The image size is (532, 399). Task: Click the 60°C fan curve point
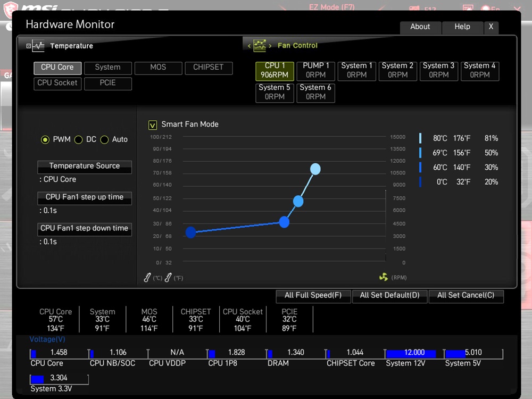(x=284, y=222)
